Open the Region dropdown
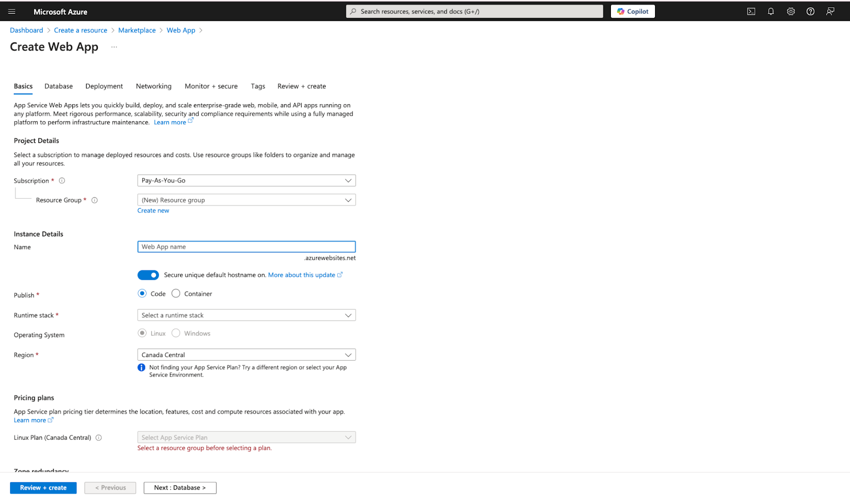Viewport: 850px width, 504px height. [x=246, y=355]
